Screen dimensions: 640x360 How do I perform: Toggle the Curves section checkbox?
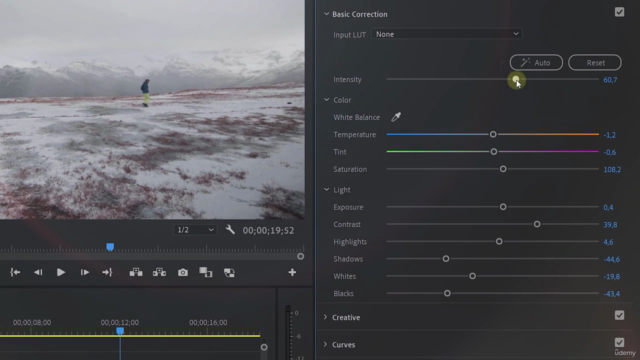tap(619, 342)
